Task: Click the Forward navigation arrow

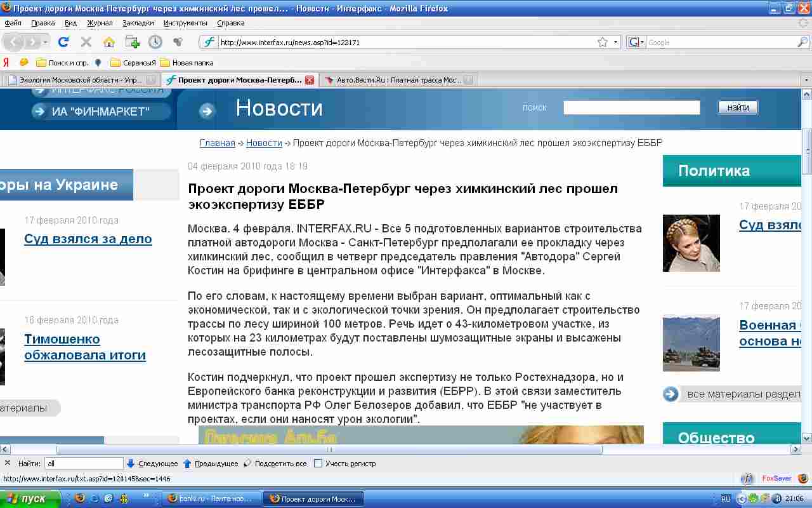Action: click(x=32, y=43)
